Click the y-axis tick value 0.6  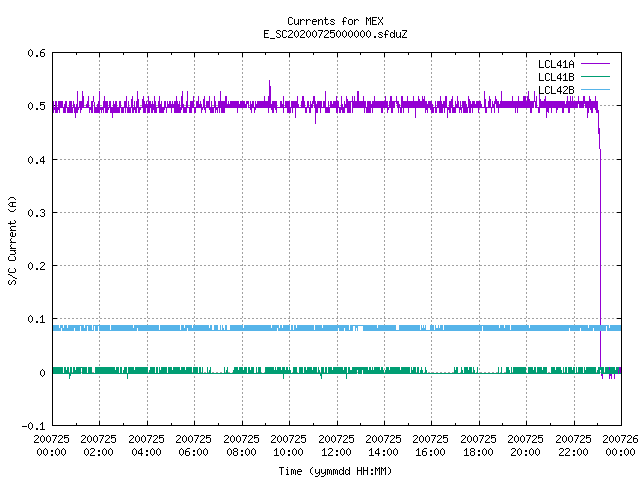[36, 53]
